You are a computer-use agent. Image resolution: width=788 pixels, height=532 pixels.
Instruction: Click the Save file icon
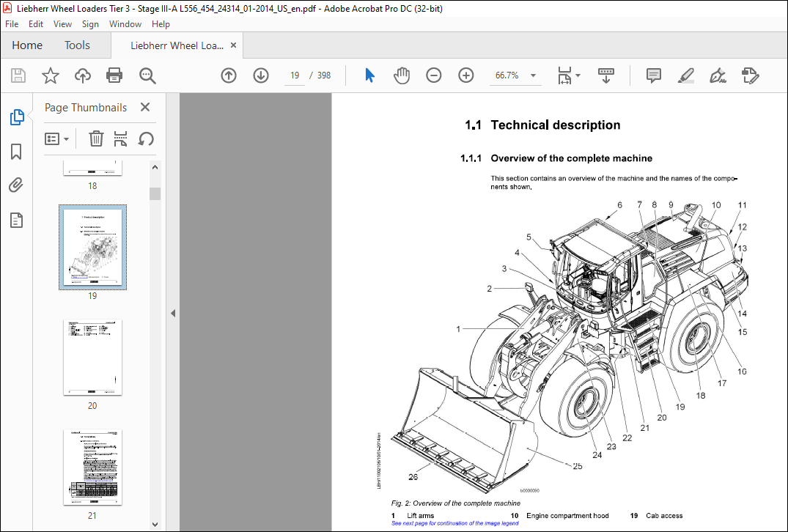click(x=18, y=76)
